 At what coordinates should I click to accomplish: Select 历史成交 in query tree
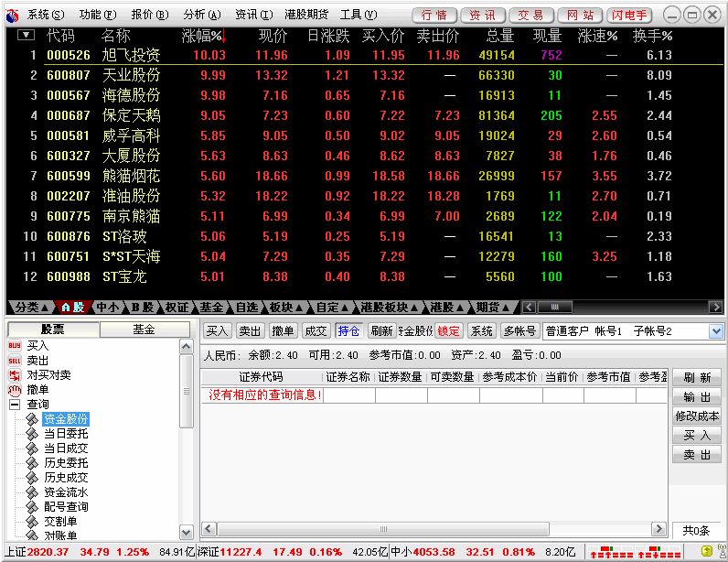pyautogui.click(x=66, y=478)
